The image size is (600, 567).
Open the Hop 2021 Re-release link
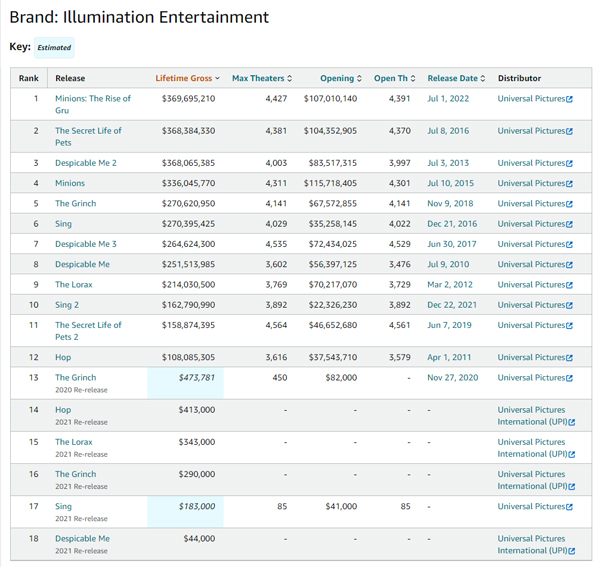click(x=63, y=410)
